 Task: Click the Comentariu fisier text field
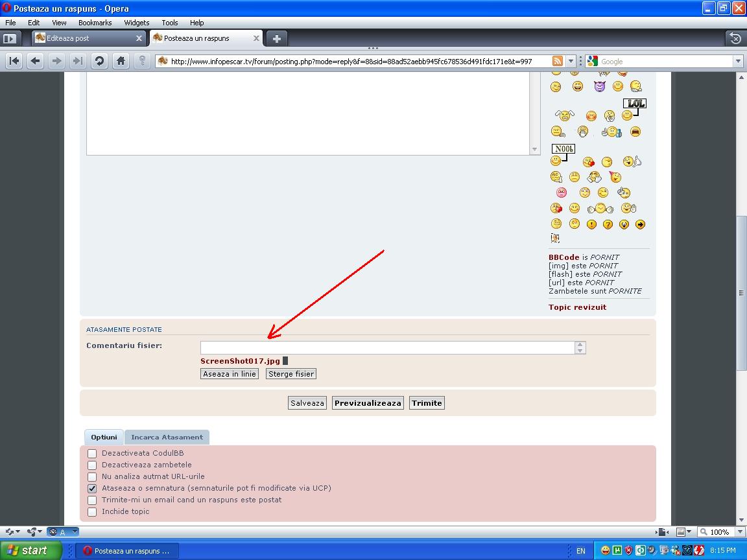click(x=387, y=348)
